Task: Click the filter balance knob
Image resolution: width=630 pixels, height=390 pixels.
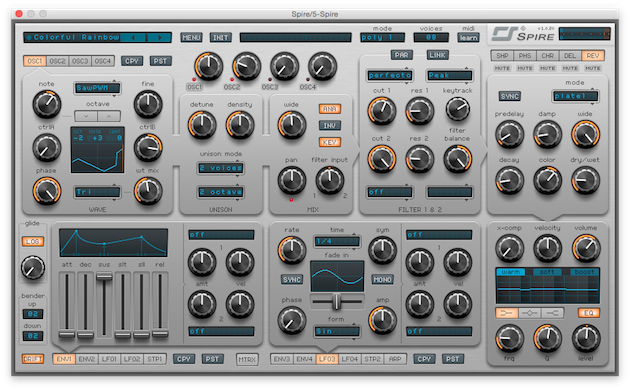Action: pos(458,159)
